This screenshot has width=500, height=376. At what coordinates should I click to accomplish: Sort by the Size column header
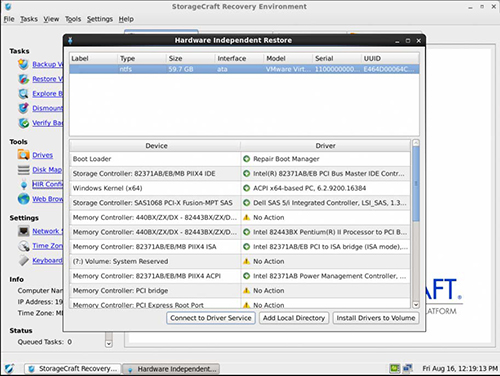pyautogui.click(x=190, y=58)
